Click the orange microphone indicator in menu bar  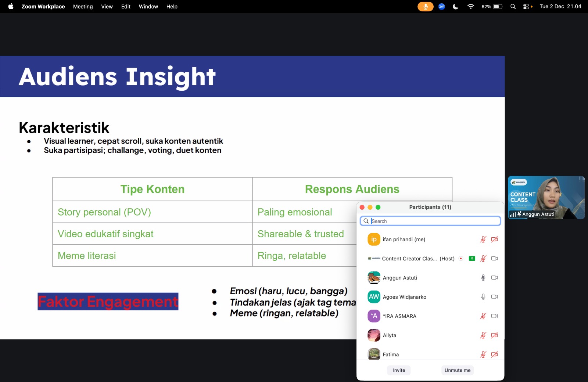(425, 7)
